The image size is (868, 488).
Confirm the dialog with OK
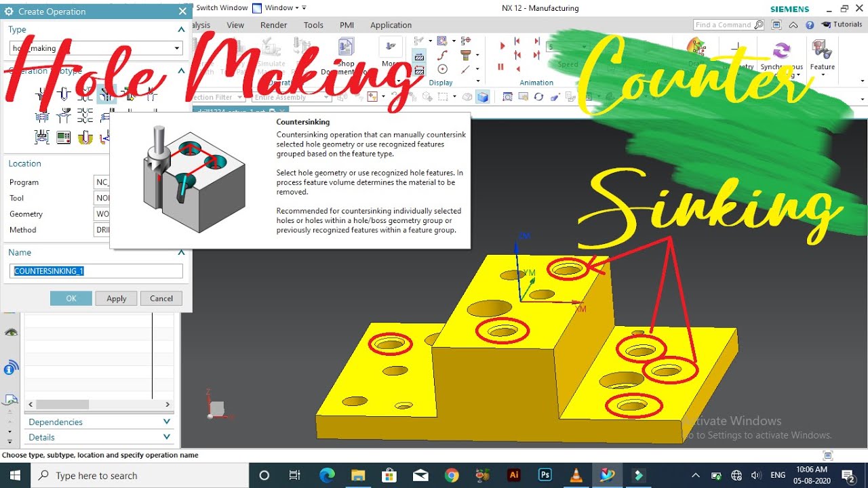71,298
